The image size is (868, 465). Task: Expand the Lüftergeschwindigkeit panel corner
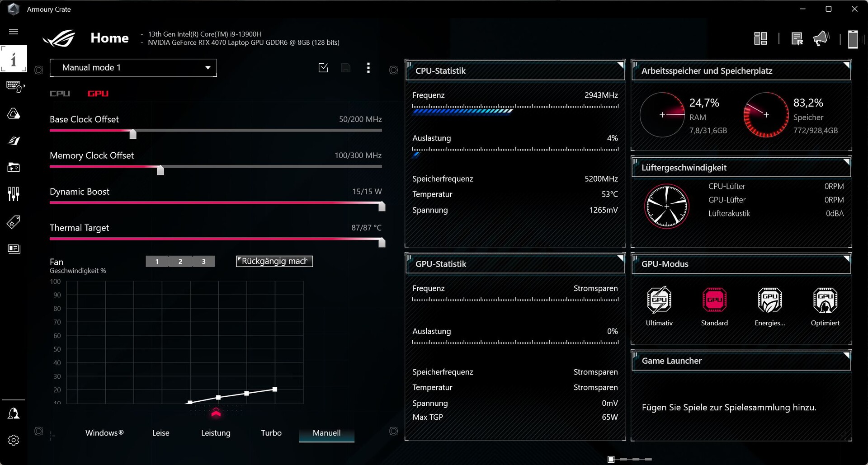pos(846,162)
